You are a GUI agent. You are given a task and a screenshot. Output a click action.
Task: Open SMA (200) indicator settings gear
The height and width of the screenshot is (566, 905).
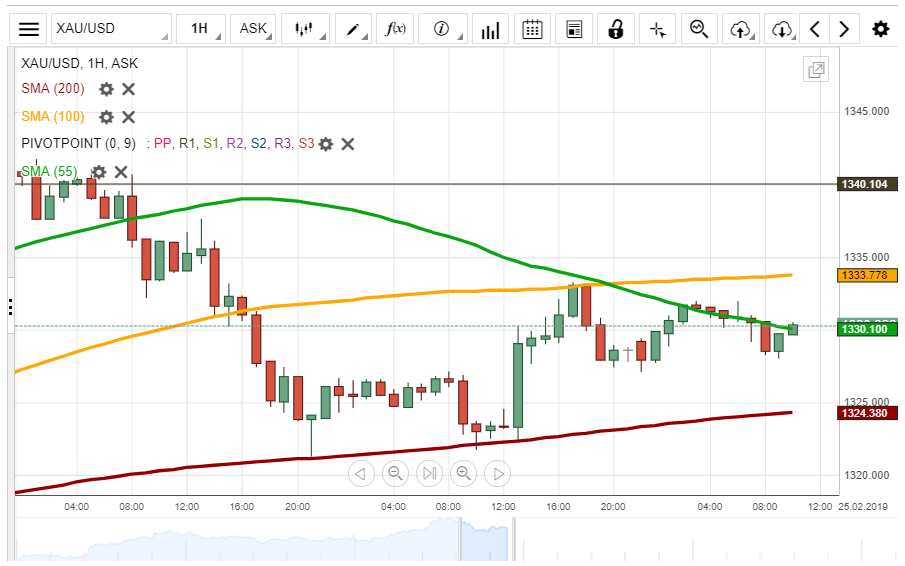pyautogui.click(x=106, y=89)
